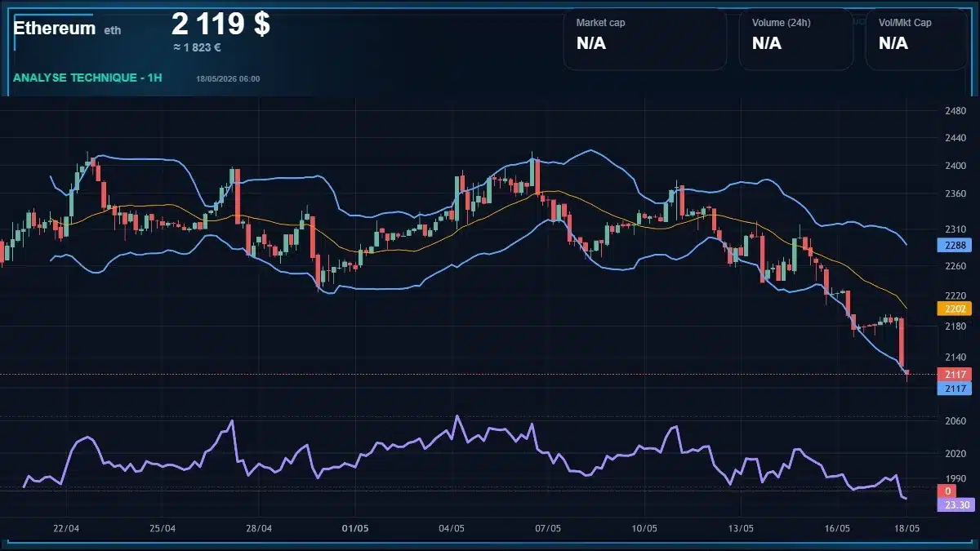Click the 2310 price axis tick

point(955,229)
